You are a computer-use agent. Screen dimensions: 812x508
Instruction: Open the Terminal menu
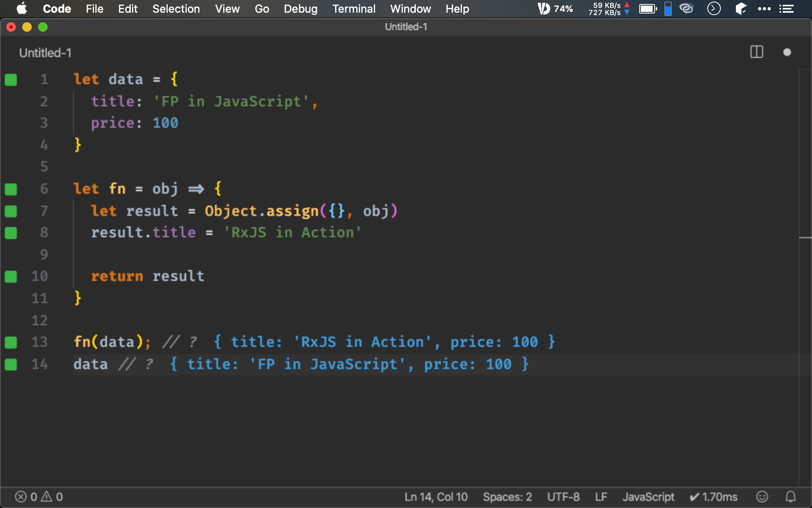click(354, 9)
